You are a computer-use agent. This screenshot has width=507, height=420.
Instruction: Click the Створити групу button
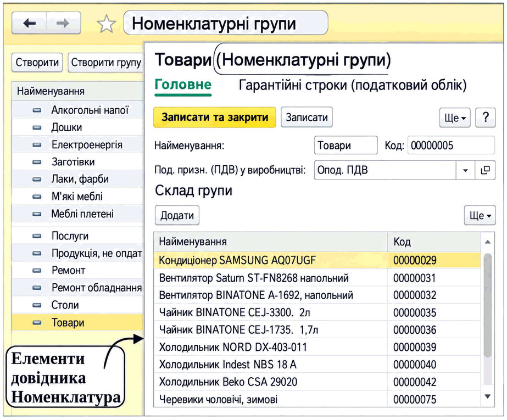[106, 63]
